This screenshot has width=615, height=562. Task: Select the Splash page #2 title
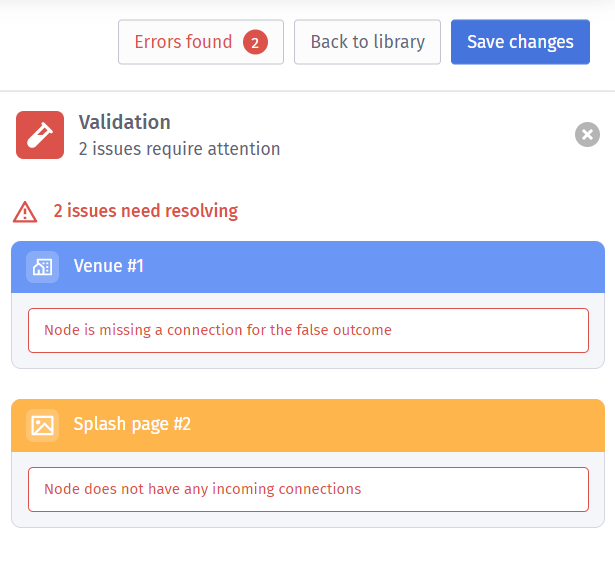(x=132, y=425)
